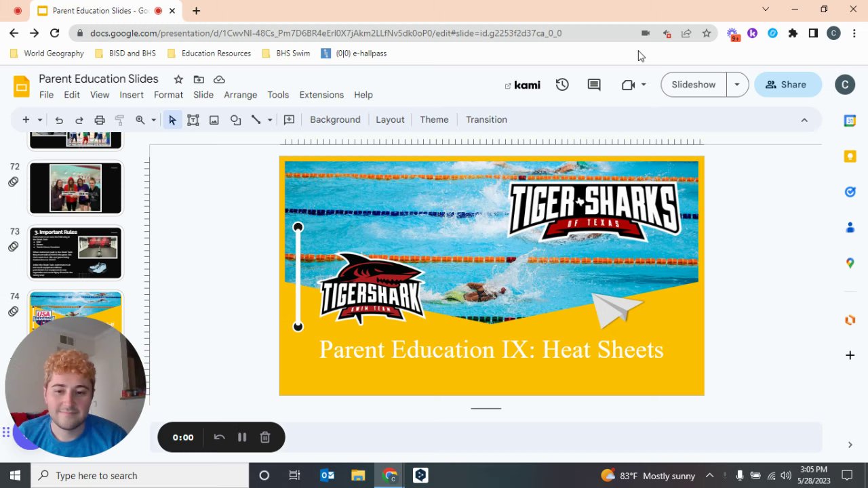The image size is (868, 488).
Task: Click the get add-ons plus icon
Action: coord(850,355)
